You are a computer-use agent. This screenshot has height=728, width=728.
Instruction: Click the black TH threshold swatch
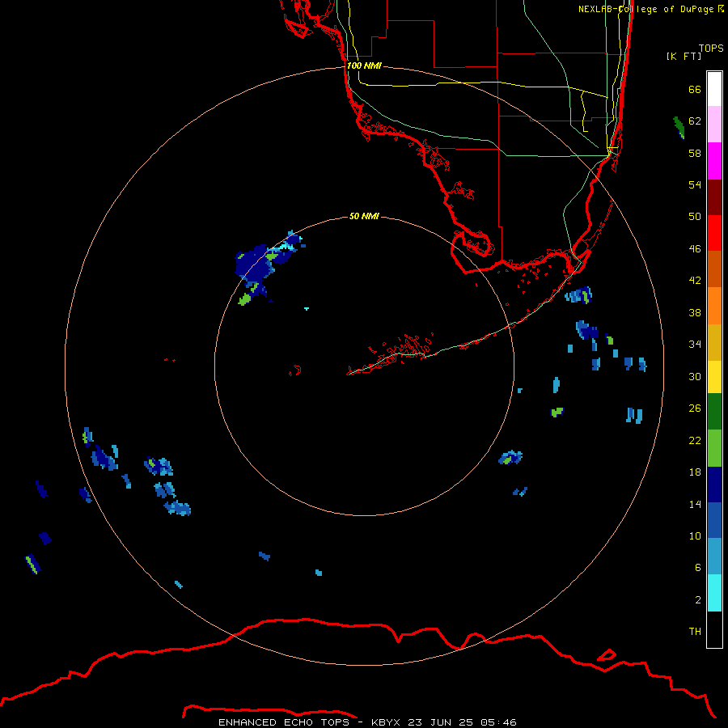pyautogui.click(x=714, y=629)
